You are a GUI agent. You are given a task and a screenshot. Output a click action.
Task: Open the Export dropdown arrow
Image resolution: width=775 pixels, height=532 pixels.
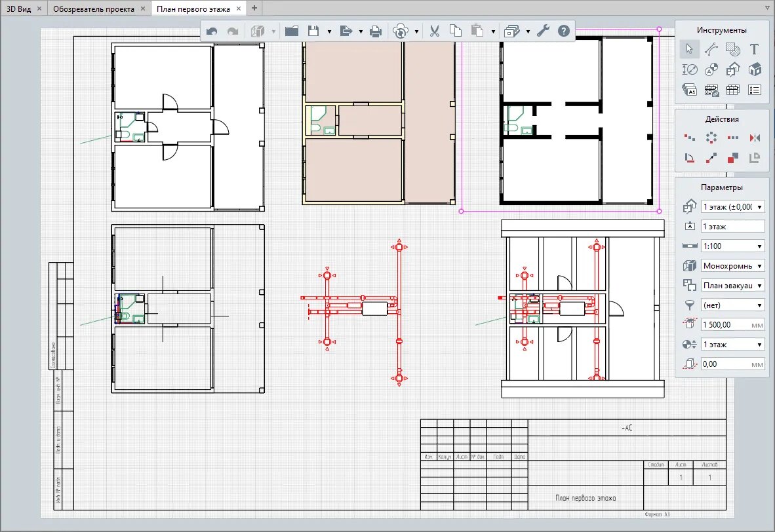click(361, 31)
